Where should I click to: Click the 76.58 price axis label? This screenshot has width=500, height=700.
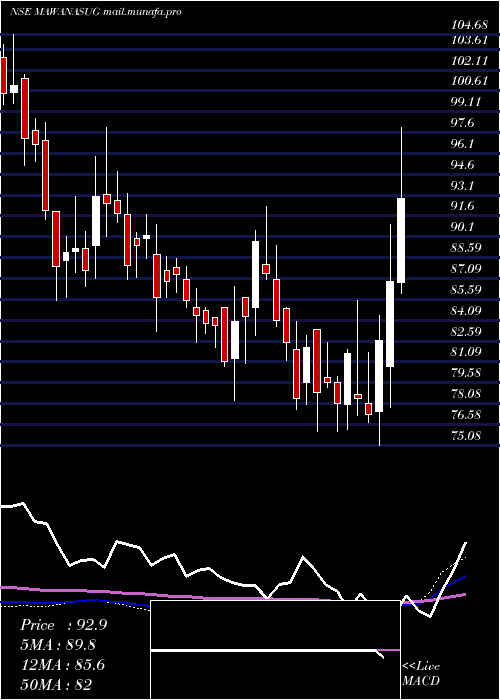467,414
